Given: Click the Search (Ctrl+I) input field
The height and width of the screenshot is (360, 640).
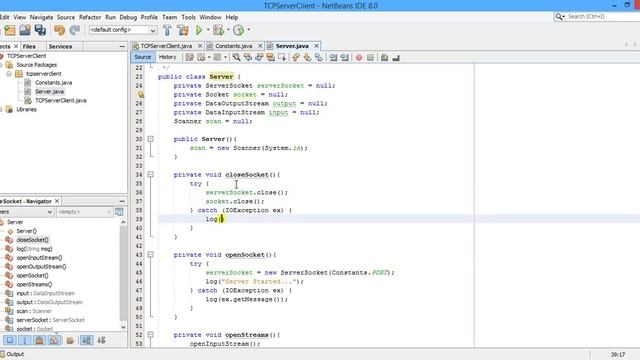Looking at the screenshot, I should tap(603, 17).
